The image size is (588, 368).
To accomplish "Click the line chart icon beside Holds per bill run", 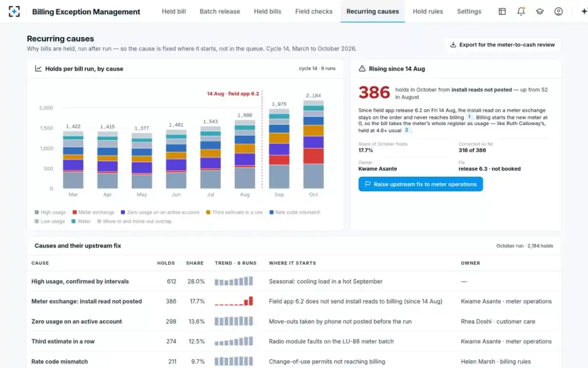I will (x=38, y=69).
